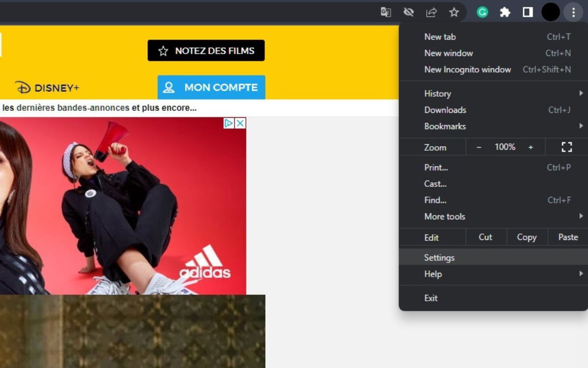
Task: Click the Cut button in Edit row
Action: click(x=486, y=237)
